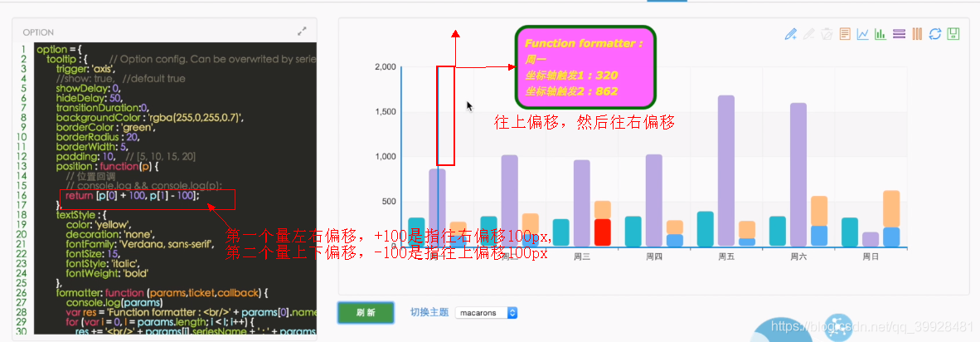Viewport: 980px width, 342px height.
Task: Switch chart to line type icon
Action: click(x=863, y=34)
